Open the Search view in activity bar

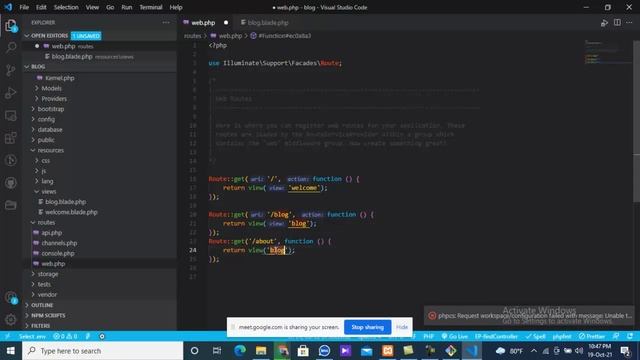(x=11, y=48)
